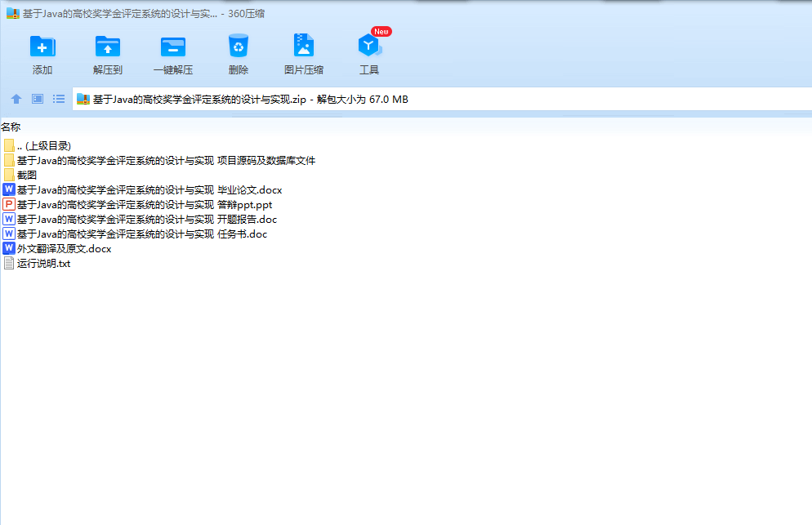The width and height of the screenshot is (812, 525).
Task: Click the folder icon of 项目源码及数据库文件
Action: 9,160
